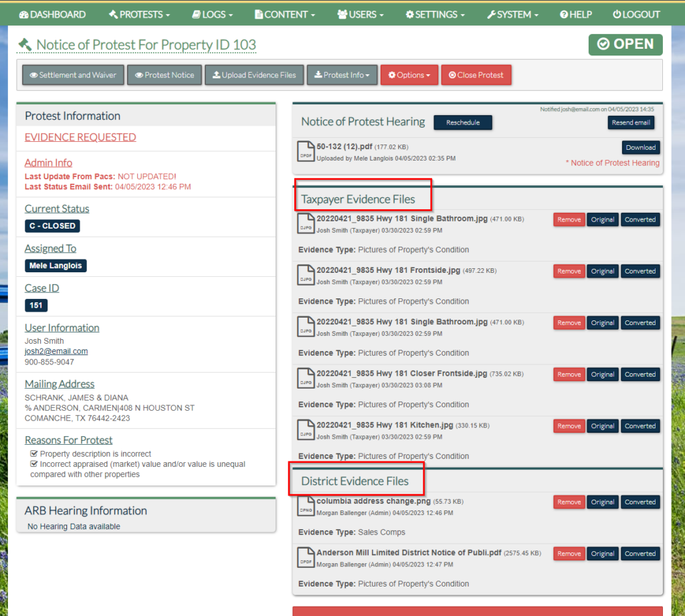Open the josh2@email.com link
The image size is (685, 616).
56,351
